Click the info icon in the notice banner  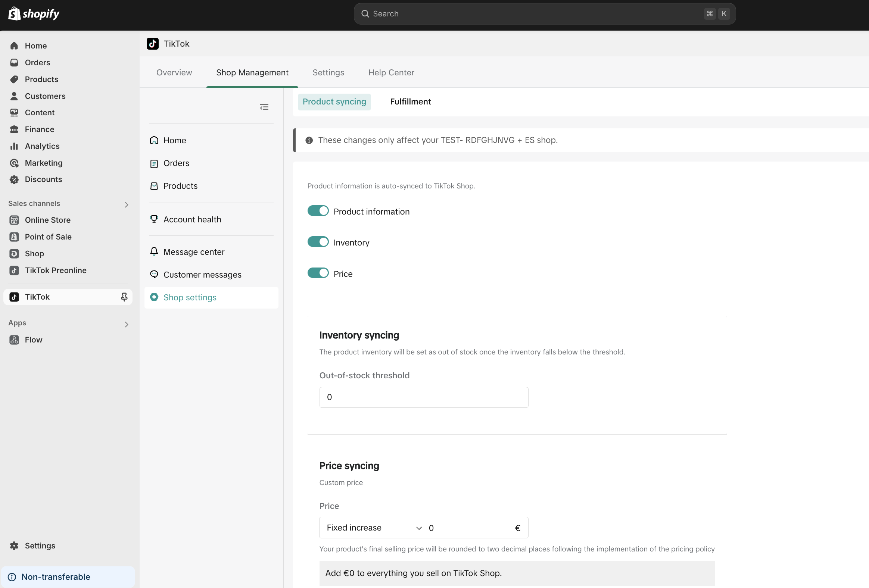click(309, 140)
